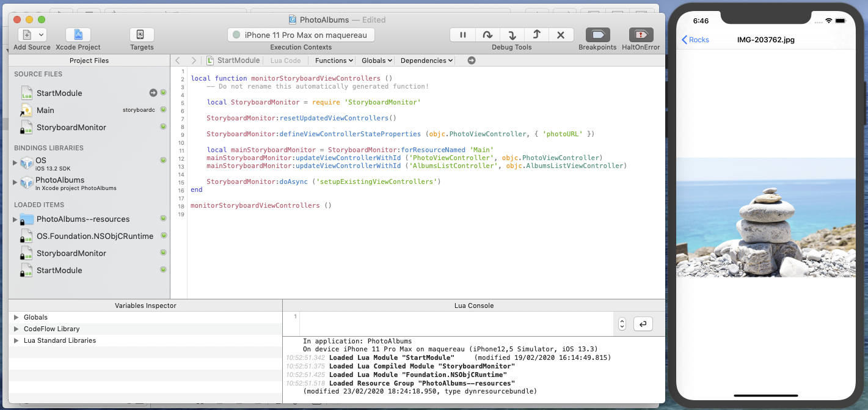Viewport: 868px width, 410px height.
Task: Click StartModule in the editor path bar
Action: [x=233, y=60]
